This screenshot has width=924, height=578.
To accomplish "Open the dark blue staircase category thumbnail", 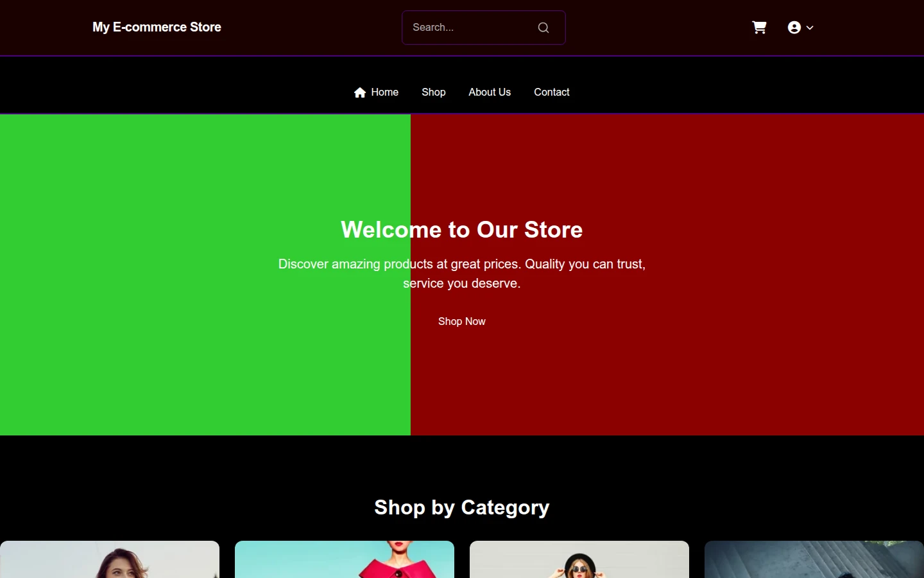I will point(814,559).
